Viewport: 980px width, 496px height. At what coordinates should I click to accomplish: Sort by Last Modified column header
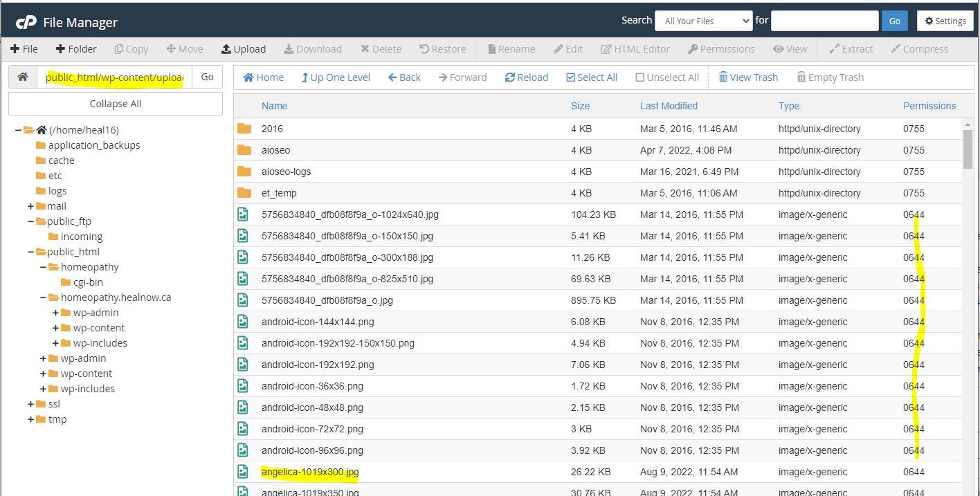pyautogui.click(x=669, y=106)
